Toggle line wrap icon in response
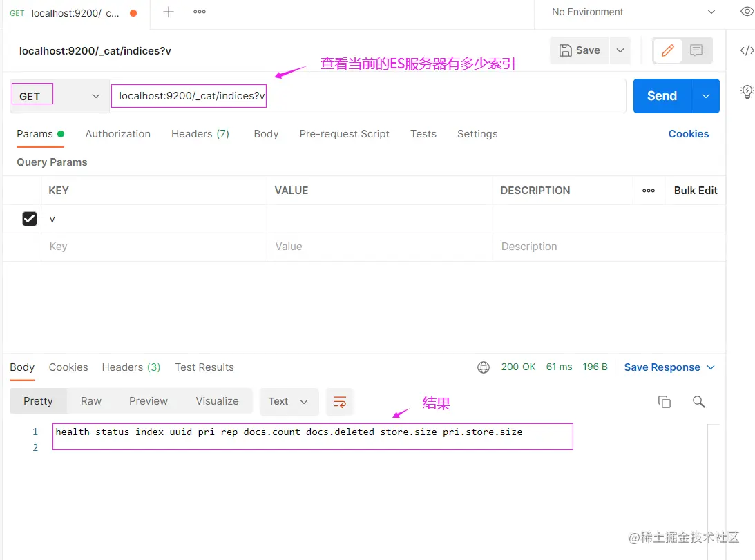This screenshot has height=560, width=755. pyautogui.click(x=339, y=402)
